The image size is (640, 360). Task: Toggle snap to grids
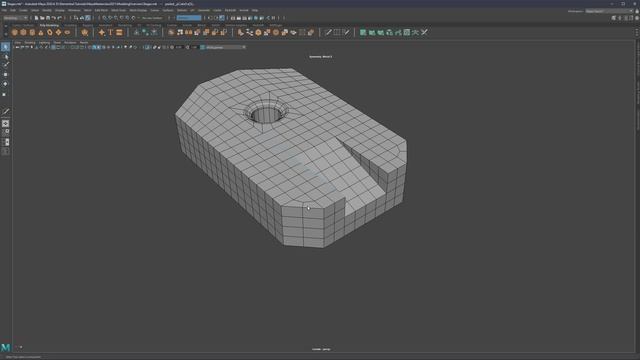click(105, 18)
